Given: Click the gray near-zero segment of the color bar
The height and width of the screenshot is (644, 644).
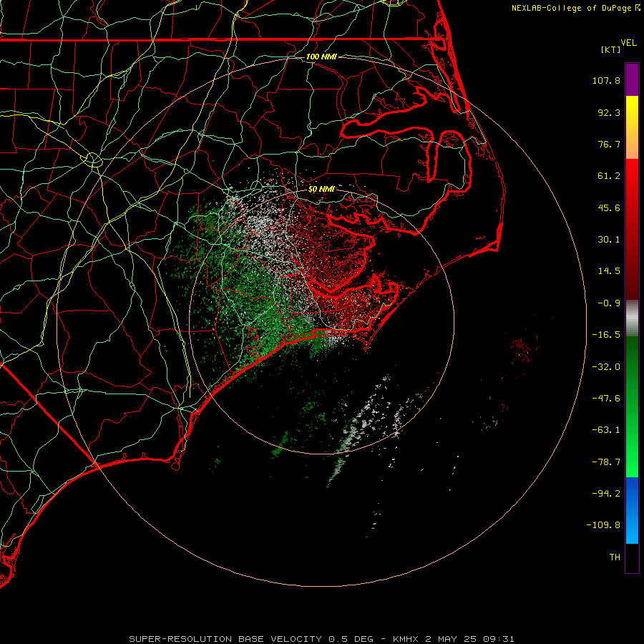Looking at the screenshot, I should [632, 318].
